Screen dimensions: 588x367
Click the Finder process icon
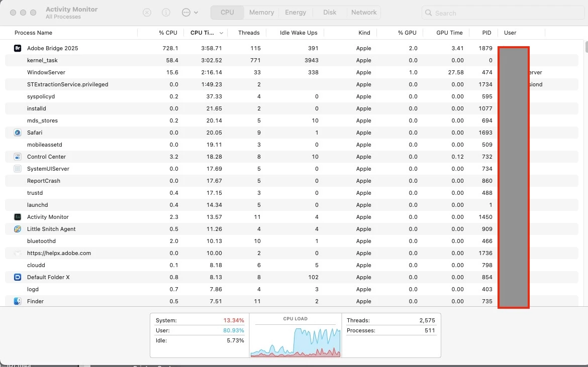pos(17,301)
